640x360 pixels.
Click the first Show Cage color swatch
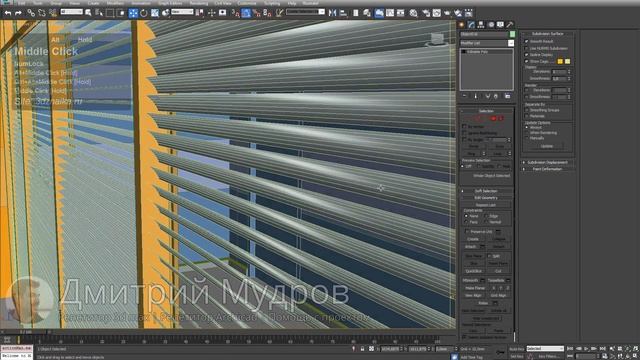tap(560, 61)
